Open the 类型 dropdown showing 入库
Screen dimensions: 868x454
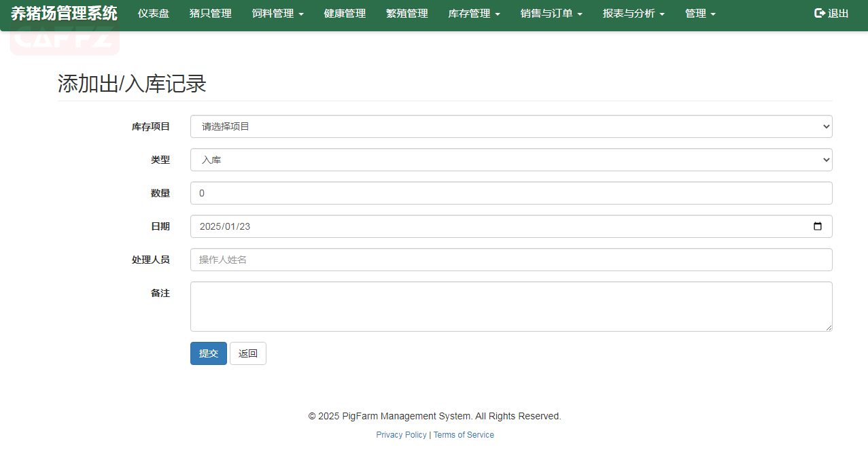coord(510,160)
